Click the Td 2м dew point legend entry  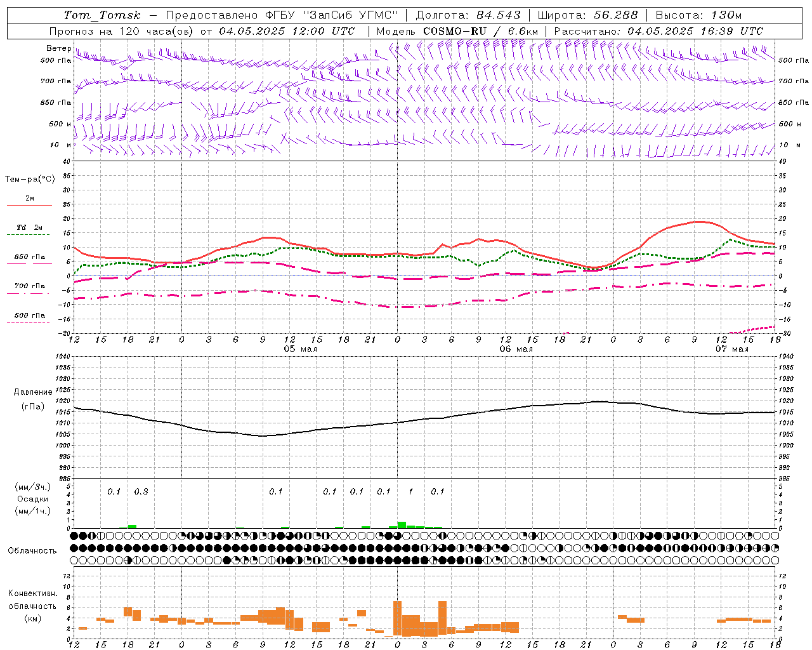(x=30, y=230)
